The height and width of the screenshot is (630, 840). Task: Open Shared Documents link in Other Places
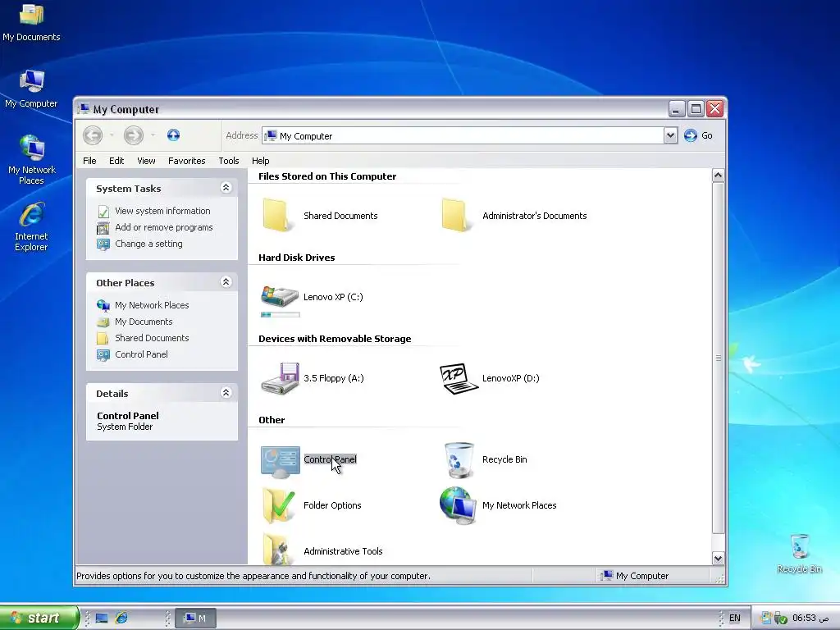pyautogui.click(x=152, y=338)
